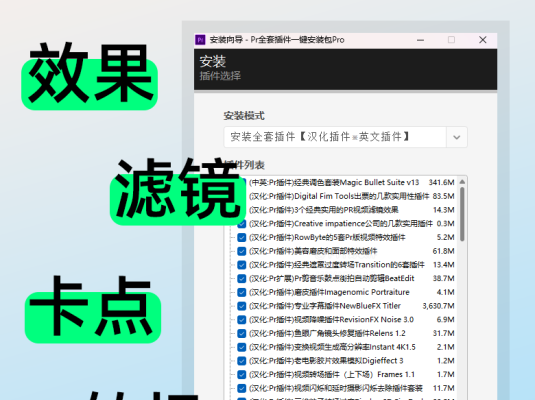This screenshot has width=535, height=400.
Task: Click the 卡点 green label
Action: tap(93, 311)
